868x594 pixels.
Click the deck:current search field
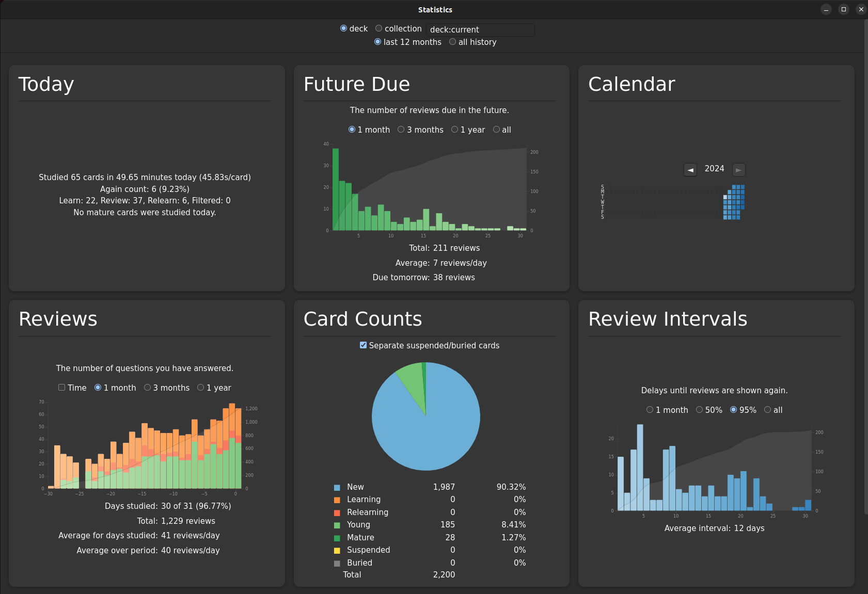tap(480, 30)
